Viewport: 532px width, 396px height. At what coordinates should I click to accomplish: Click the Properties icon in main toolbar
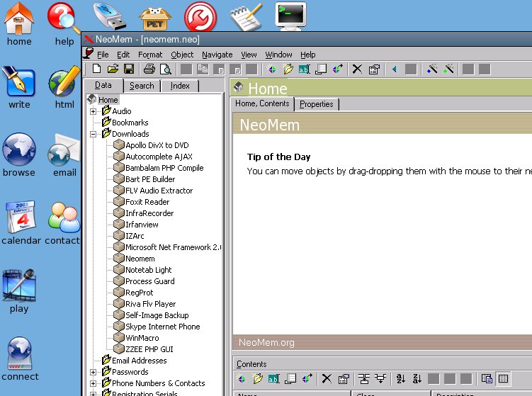374,69
